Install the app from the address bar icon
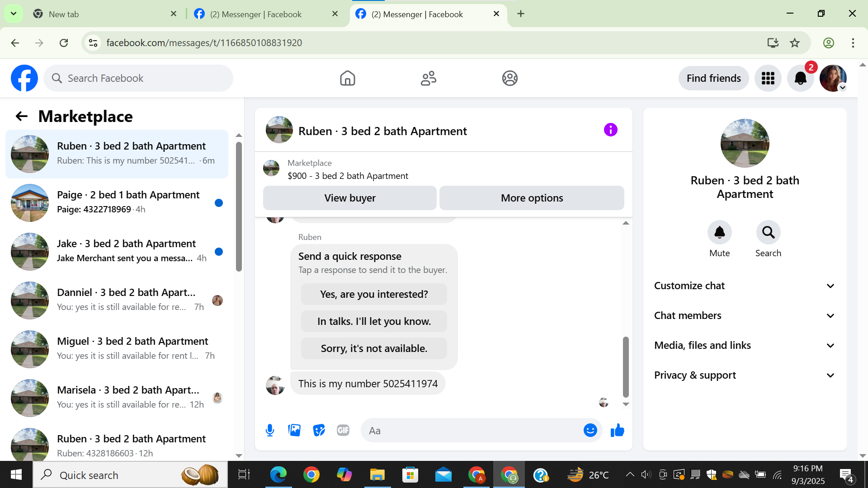The image size is (868, 488). 773,43
